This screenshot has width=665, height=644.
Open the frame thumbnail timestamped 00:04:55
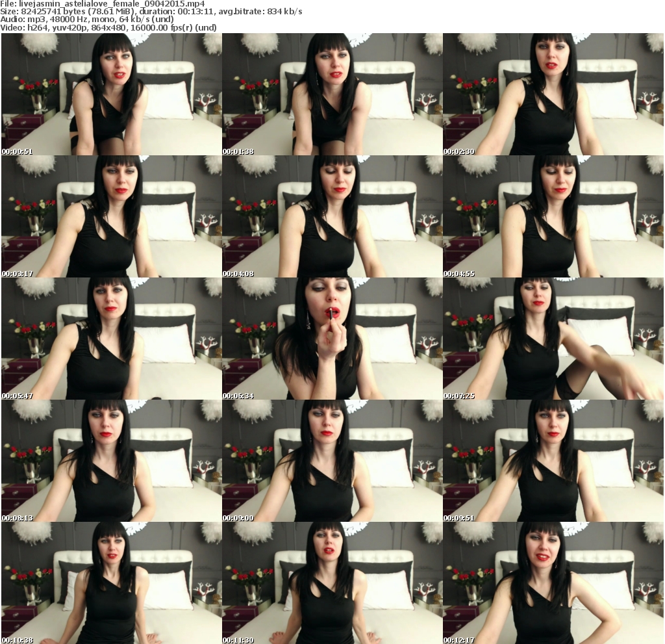[553, 216]
